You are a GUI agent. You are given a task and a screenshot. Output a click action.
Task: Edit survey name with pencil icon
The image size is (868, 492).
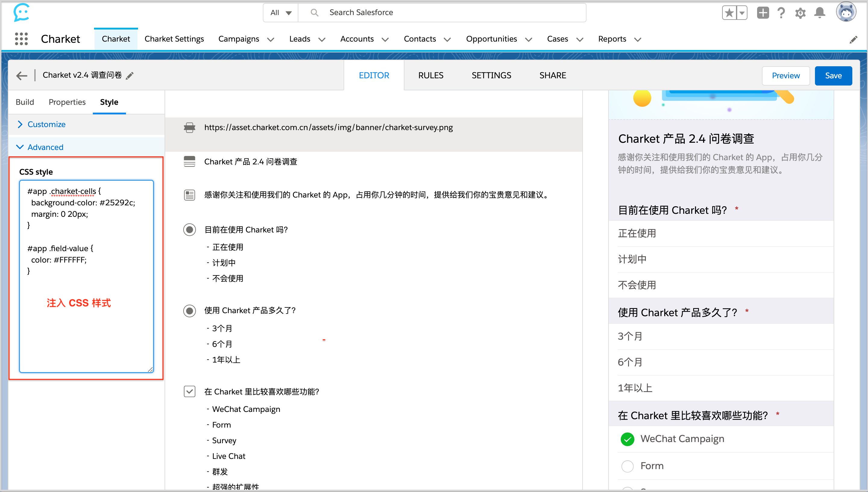[x=130, y=75]
